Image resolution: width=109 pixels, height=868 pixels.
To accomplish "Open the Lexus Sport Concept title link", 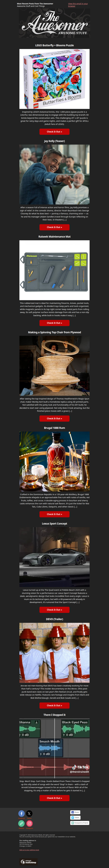I will [x=54, y=524].
